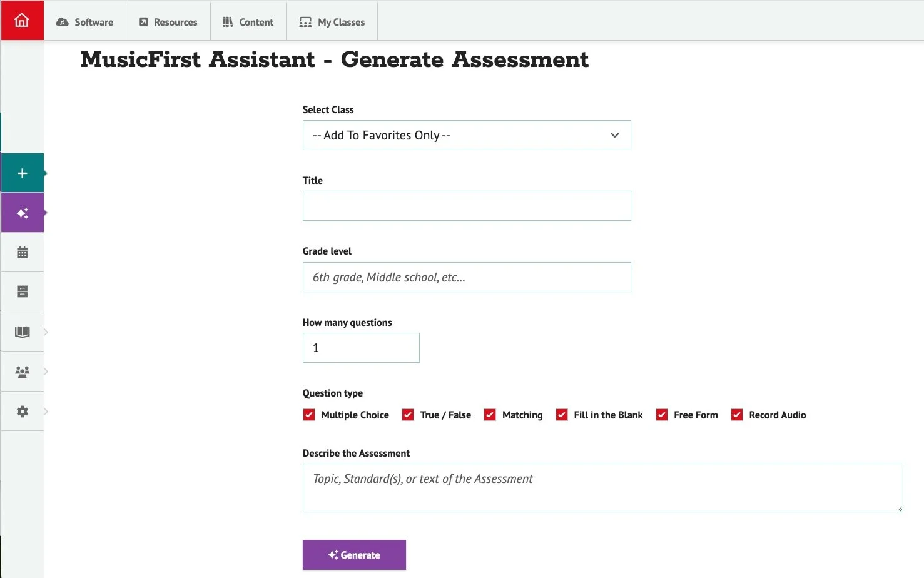This screenshot has width=924, height=578.
Task: Click the Title input field
Action: click(466, 206)
